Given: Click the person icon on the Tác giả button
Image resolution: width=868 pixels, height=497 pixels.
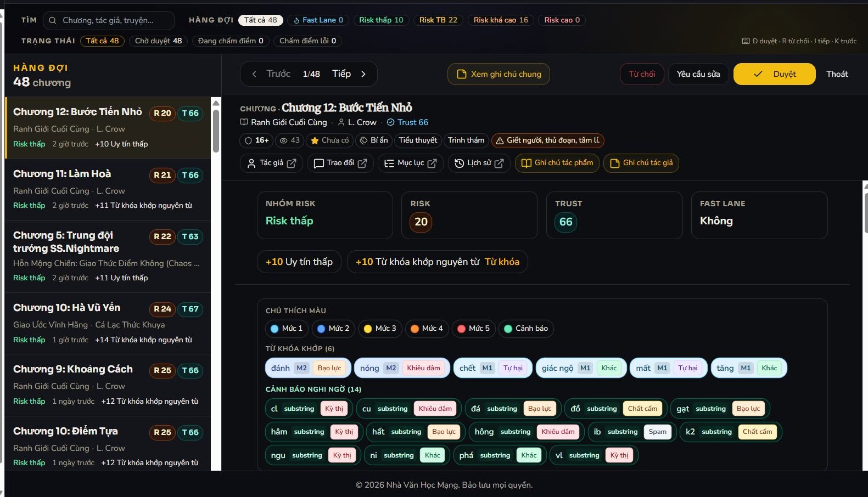Looking at the screenshot, I should (251, 163).
